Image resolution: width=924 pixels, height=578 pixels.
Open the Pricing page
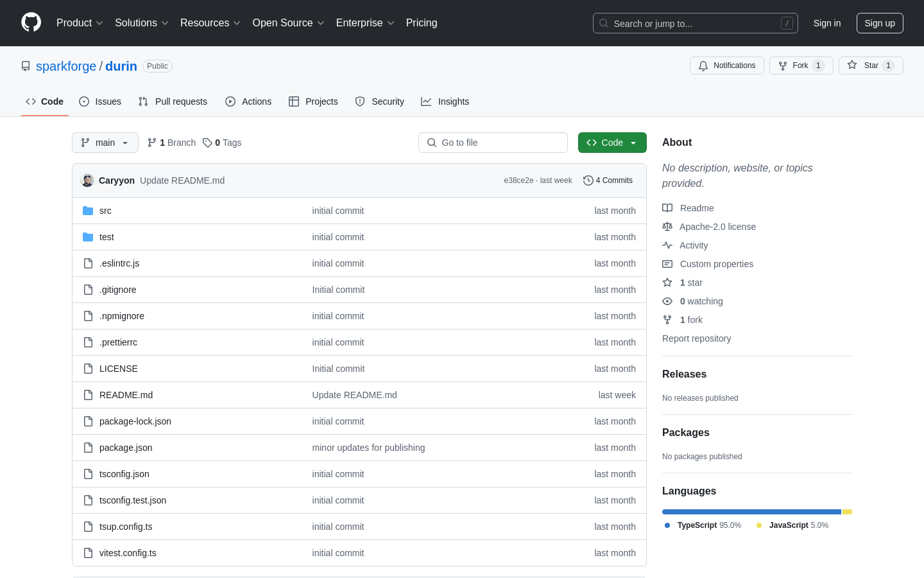(422, 23)
